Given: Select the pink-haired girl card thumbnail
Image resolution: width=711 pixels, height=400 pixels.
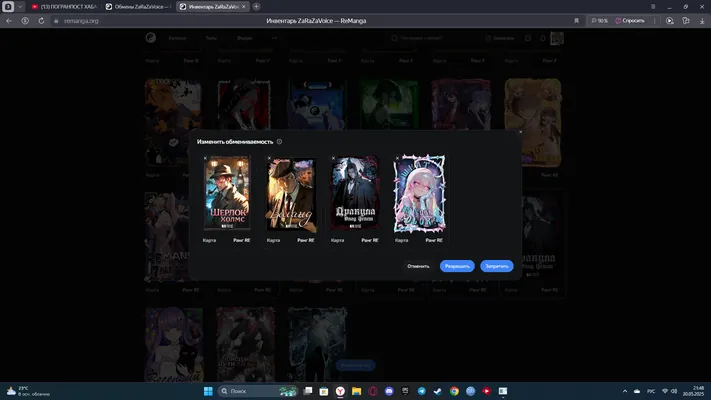Looking at the screenshot, I should (x=419, y=194).
